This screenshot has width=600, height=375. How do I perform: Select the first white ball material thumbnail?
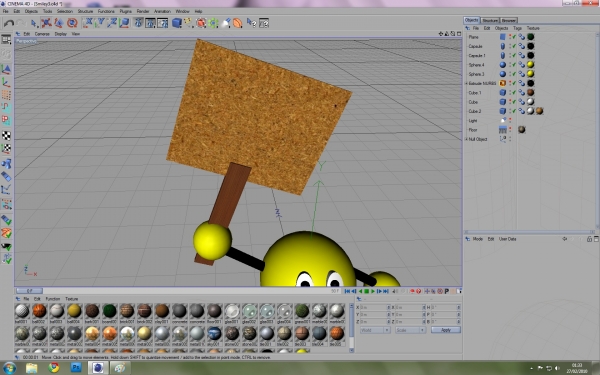coord(22,311)
